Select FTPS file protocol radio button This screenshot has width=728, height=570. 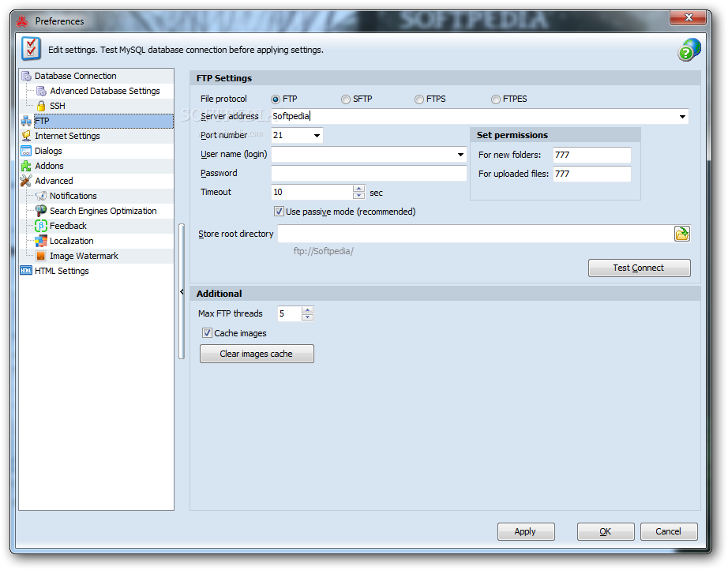coord(419,99)
